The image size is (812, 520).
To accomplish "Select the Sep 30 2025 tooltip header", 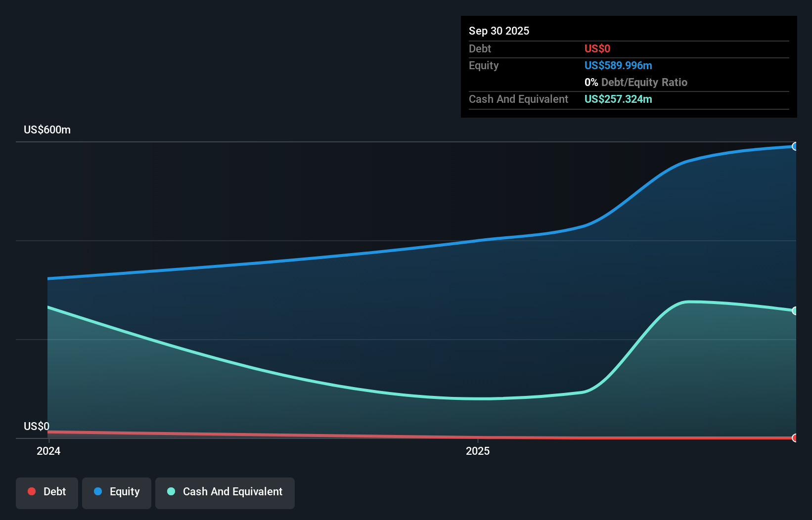I will pos(499,31).
